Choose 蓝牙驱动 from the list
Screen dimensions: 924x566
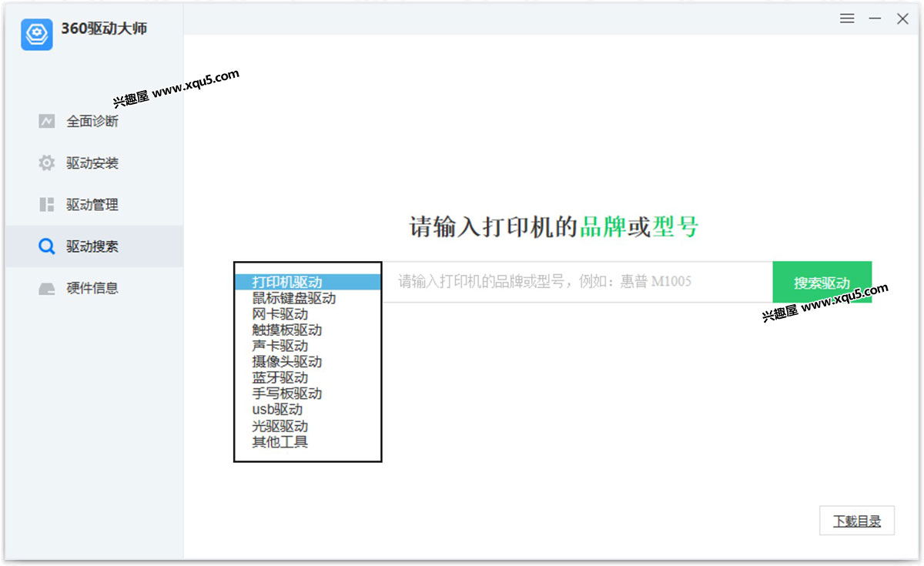click(x=307, y=378)
